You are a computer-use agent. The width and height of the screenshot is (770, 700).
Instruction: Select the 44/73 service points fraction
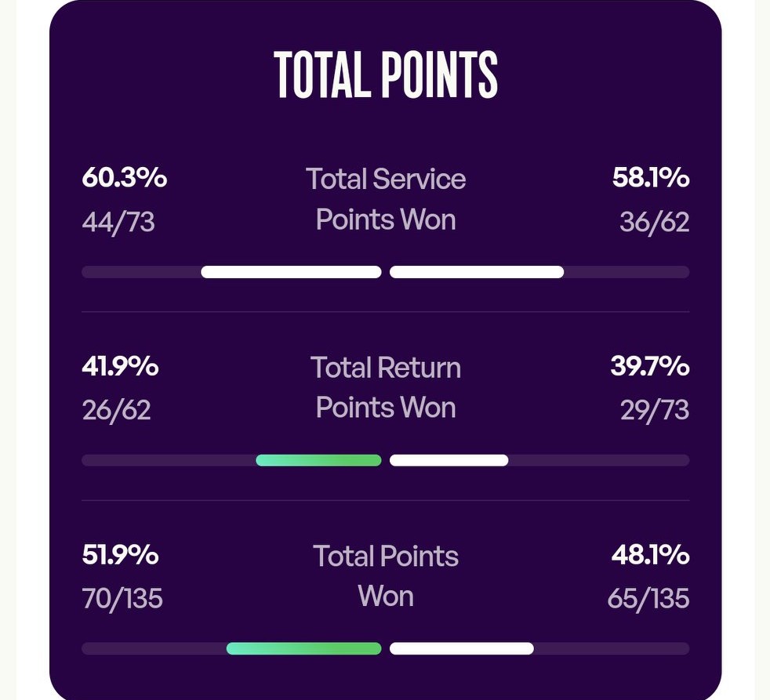pos(118,222)
